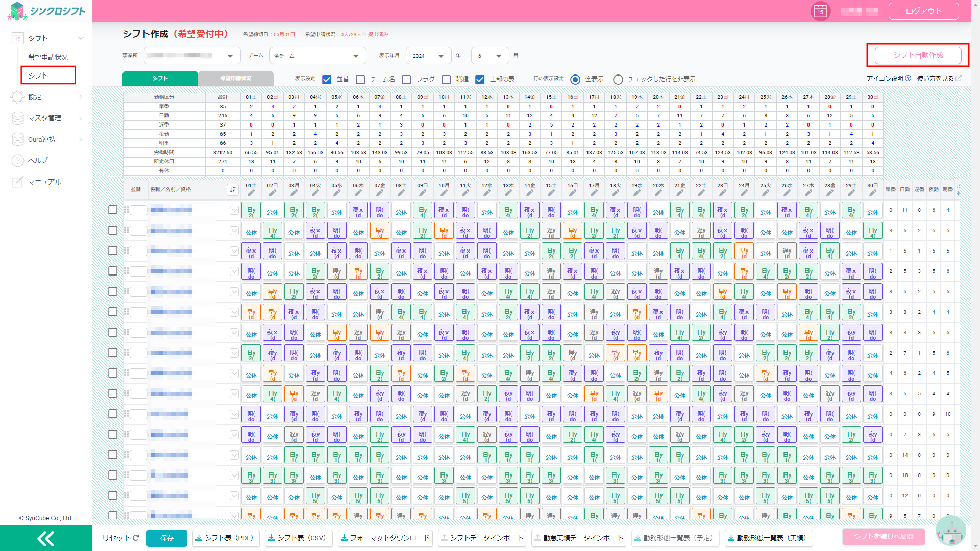The width and height of the screenshot is (980, 551).
Task: Click the シフト自動作成 button
Action: tap(918, 55)
